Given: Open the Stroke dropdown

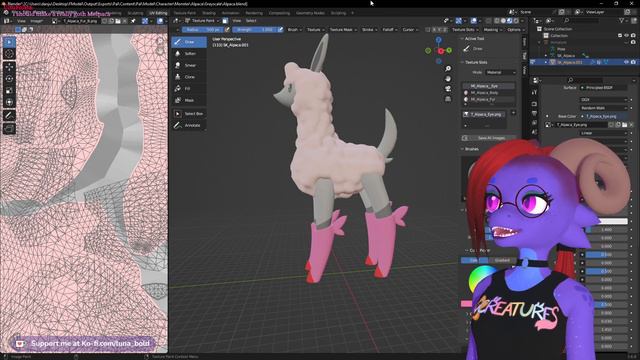Looking at the screenshot, I should 369,30.
